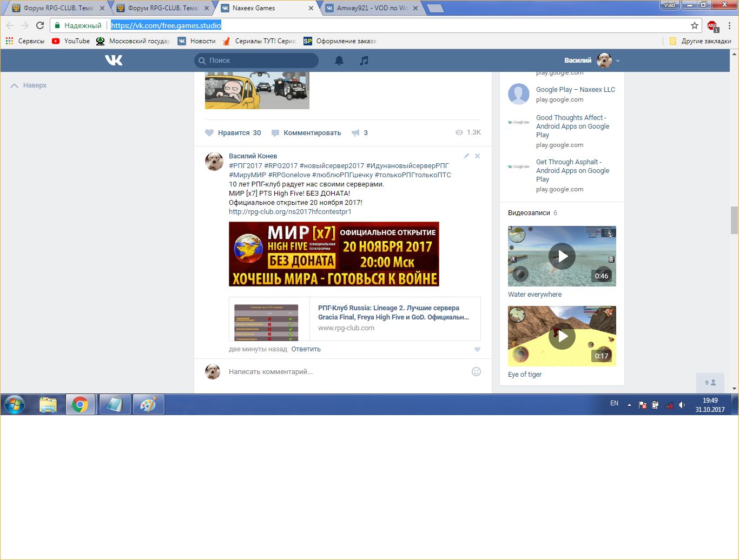Open the Chrome menu with three dots
The image size is (739, 560).
[729, 25]
